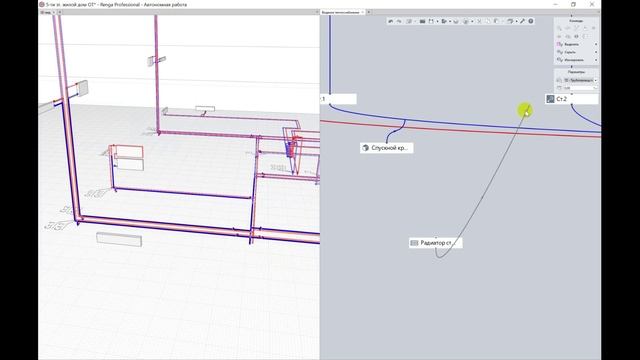Screen dimensions: 640x360
Task: Open the Трубопровод type dropdown in Параметры
Action: pos(581,80)
